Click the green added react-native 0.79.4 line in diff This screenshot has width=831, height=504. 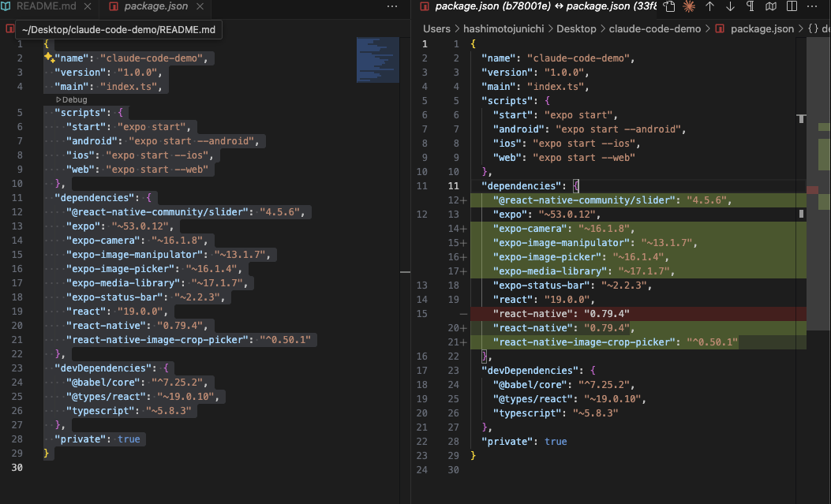coord(638,327)
